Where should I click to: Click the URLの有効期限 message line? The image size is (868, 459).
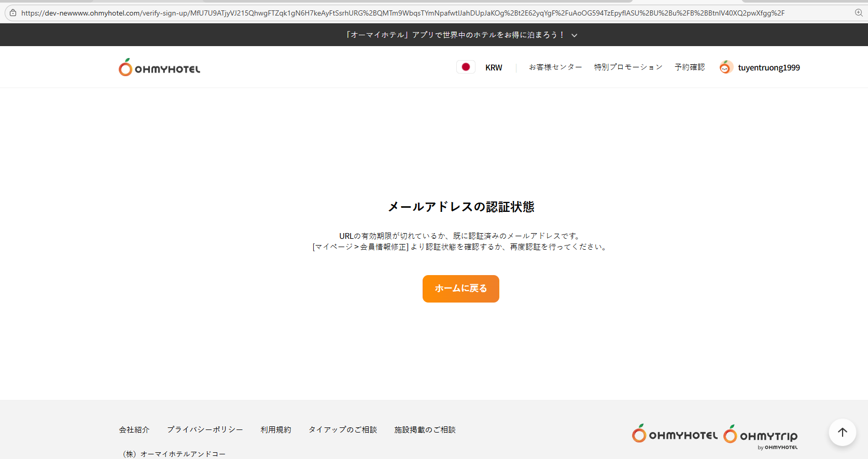tap(461, 236)
